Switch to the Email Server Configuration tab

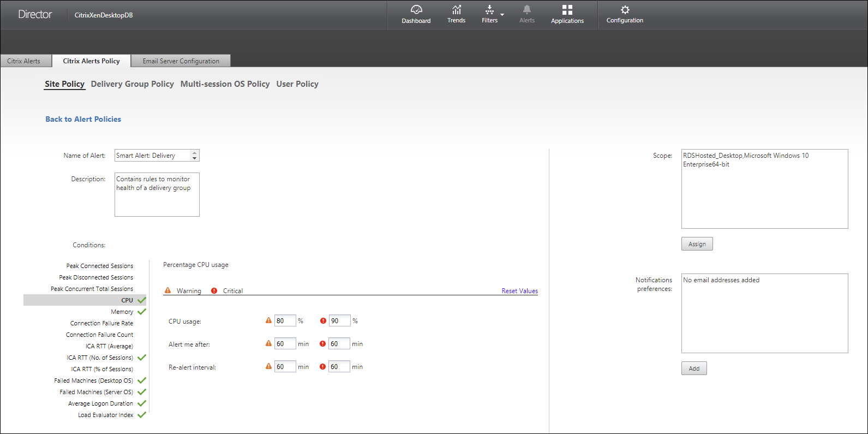tap(181, 61)
